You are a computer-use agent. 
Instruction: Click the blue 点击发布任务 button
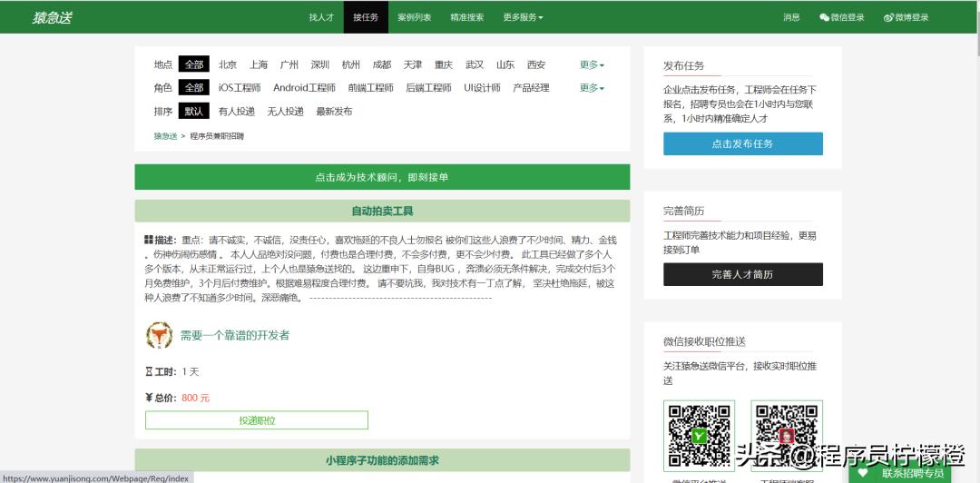point(742,143)
